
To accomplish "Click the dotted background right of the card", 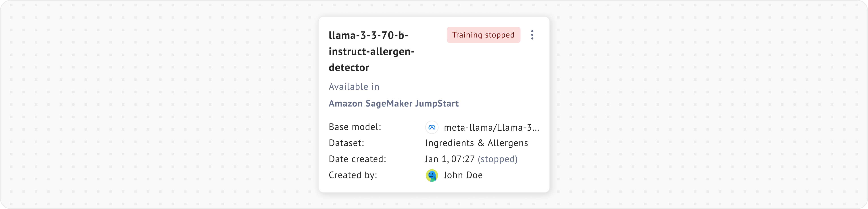I will 708,104.
